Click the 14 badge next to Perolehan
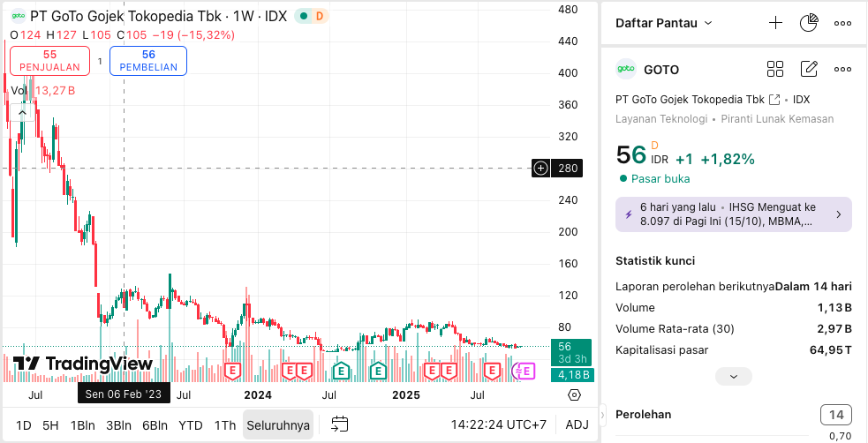This screenshot has width=868, height=443. pos(836,415)
